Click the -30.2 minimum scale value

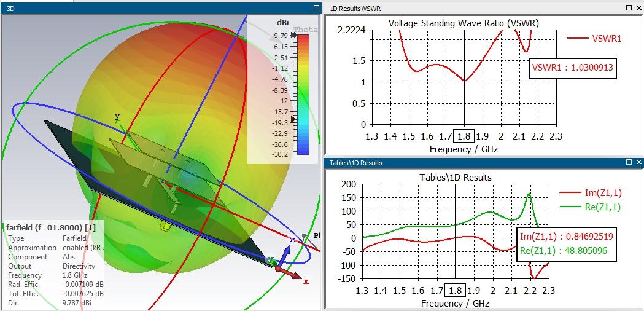coord(279,154)
